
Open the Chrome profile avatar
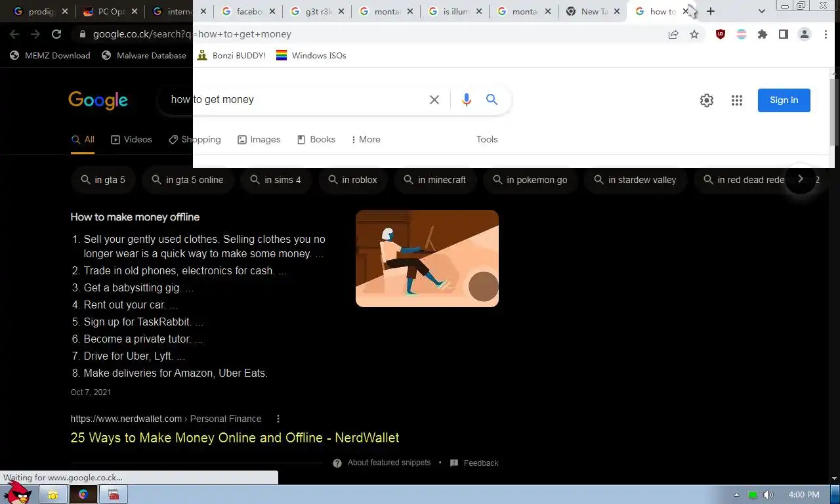click(805, 34)
